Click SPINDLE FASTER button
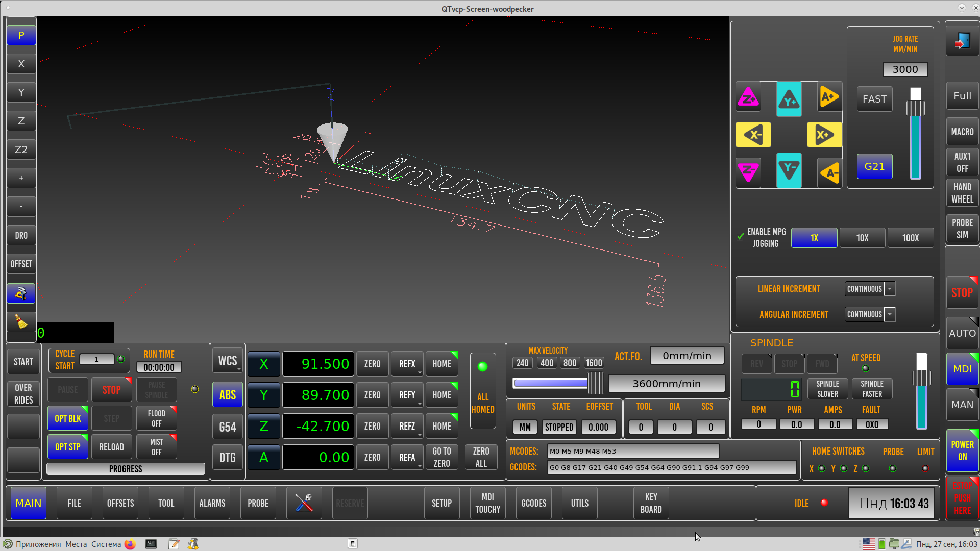 pos(872,389)
